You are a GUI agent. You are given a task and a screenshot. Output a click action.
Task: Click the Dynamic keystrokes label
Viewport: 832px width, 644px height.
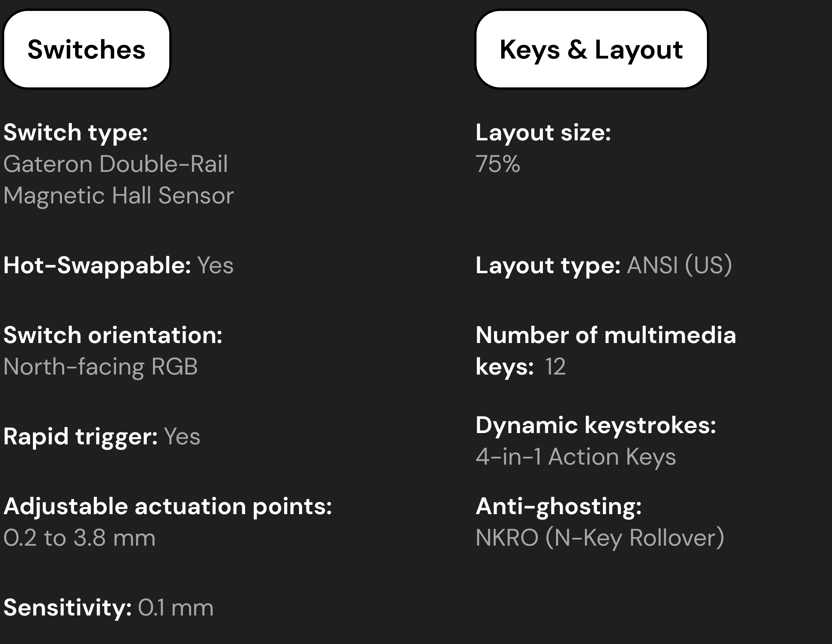pos(596,426)
